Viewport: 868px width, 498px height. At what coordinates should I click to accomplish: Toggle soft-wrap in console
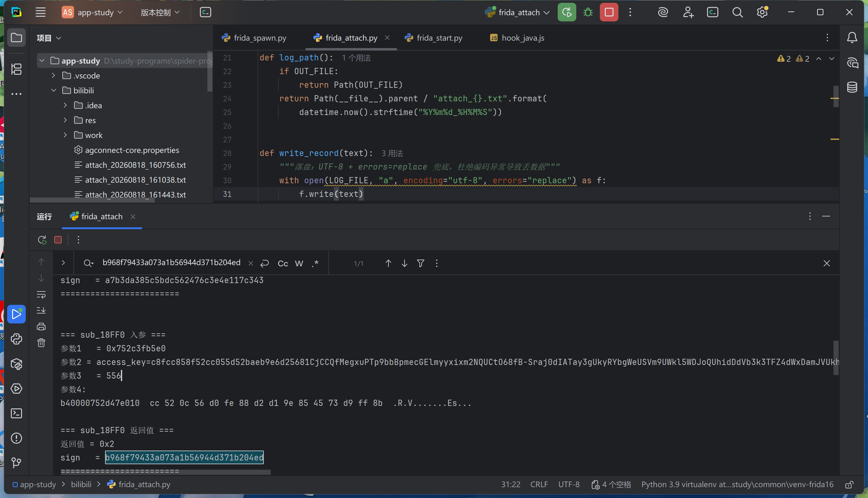(41, 295)
